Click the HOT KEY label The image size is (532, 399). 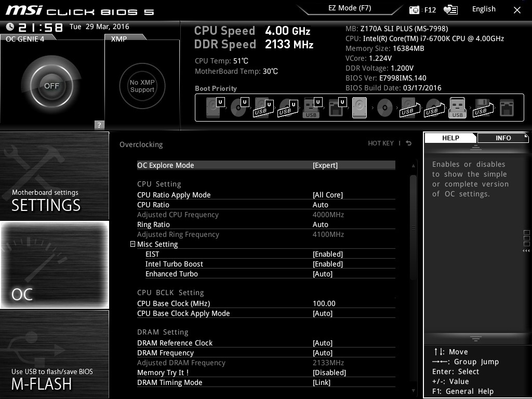click(381, 143)
